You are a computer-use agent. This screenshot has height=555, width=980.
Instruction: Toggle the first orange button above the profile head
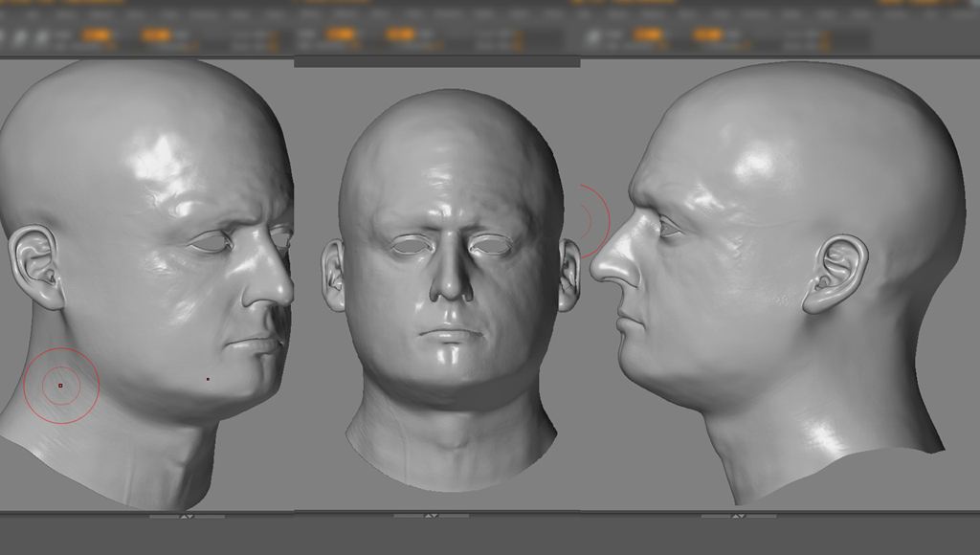click(648, 34)
